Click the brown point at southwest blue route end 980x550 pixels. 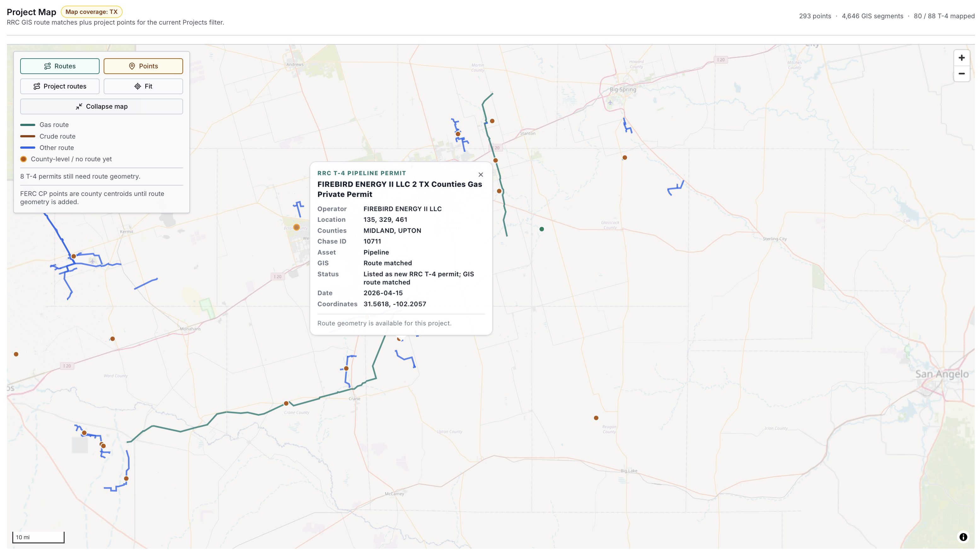[x=126, y=479]
